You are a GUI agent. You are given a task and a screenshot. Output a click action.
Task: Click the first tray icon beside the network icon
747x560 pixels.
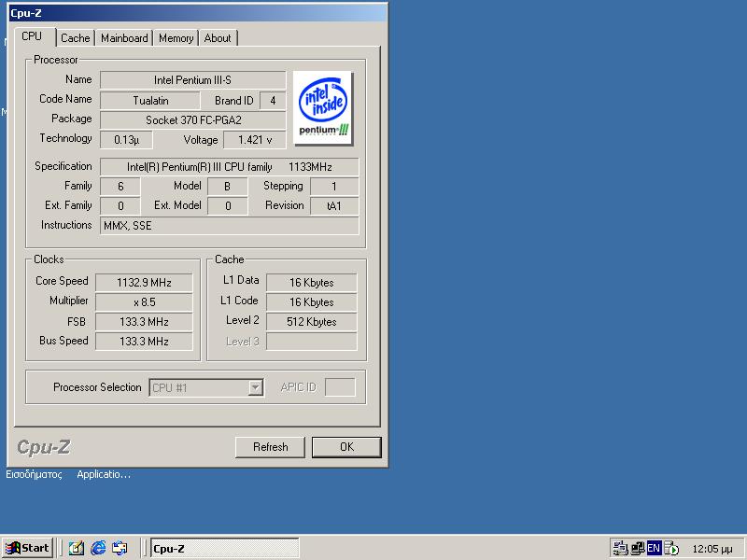pyautogui.click(x=620, y=548)
